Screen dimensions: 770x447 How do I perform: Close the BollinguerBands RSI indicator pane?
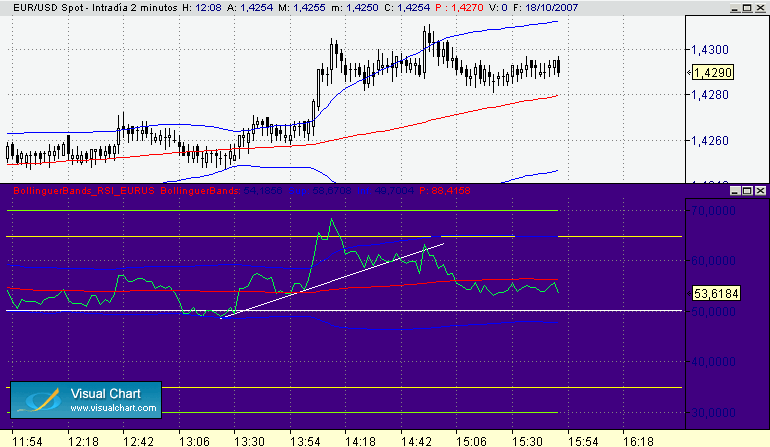coord(760,191)
